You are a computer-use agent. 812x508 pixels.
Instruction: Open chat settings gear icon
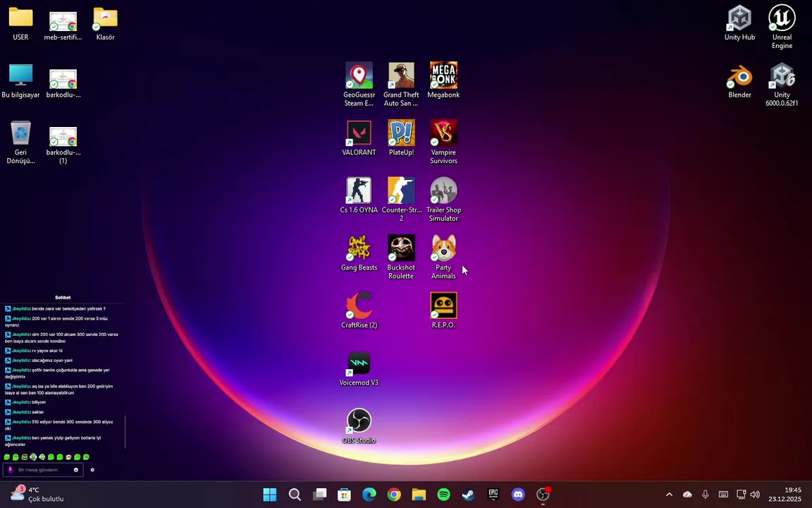92,470
